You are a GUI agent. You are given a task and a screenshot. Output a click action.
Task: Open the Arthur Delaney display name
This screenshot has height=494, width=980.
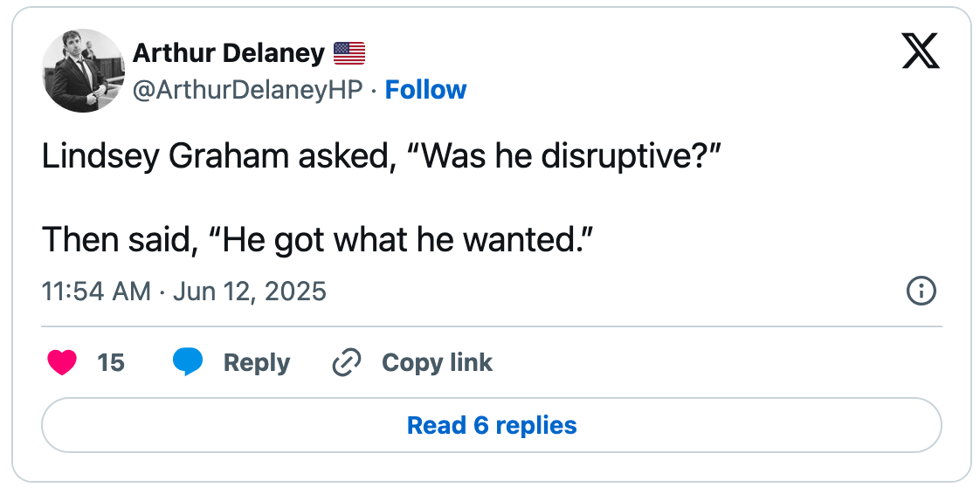pos(229,53)
